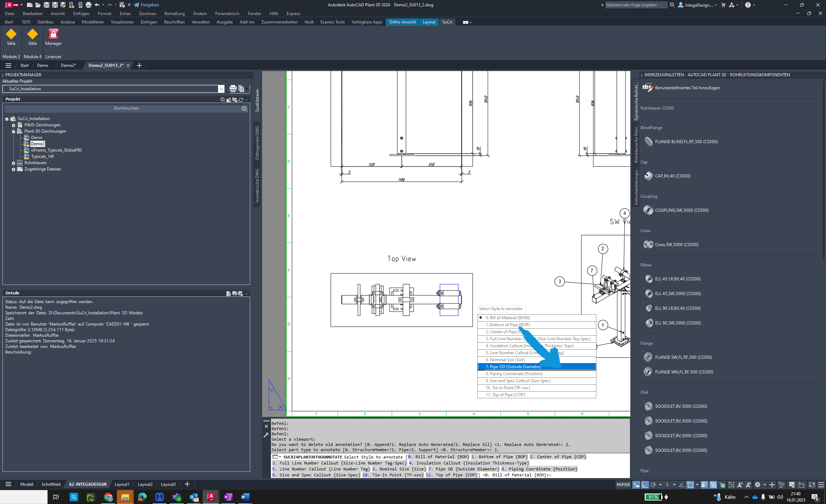The width and height of the screenshot is (826, 504).
Task: Open SuCri menu in toolbar
Action: click(x=448, y=22)
